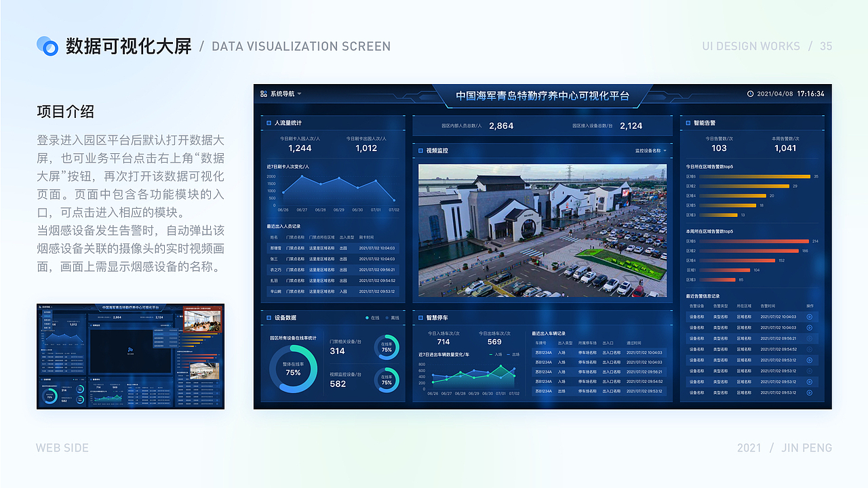Click the 告警设备 column header
Viewport: 868px width, 488px height.
[697, 306]
